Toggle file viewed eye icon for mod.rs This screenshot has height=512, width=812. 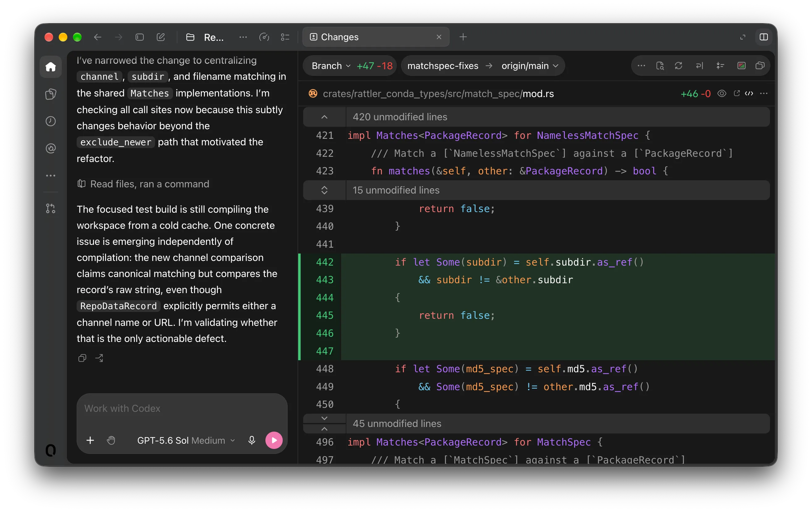pyautogui.click(x=722, y=93)
